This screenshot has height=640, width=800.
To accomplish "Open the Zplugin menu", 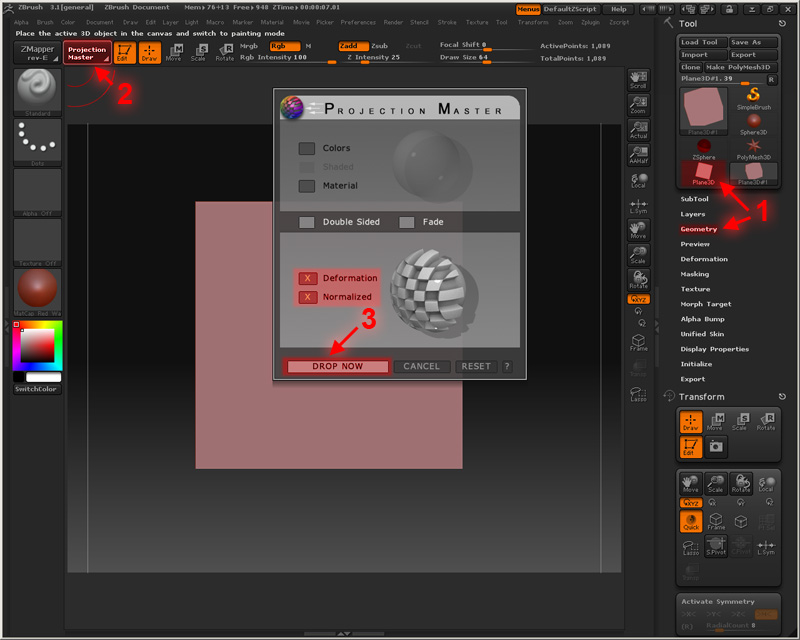I will [590, 22].
